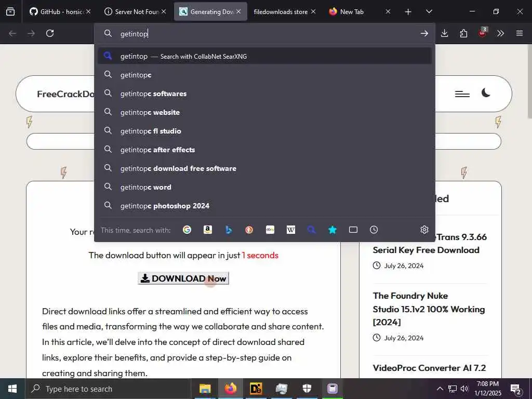Switch to Generating Download tab

[210, 11]
